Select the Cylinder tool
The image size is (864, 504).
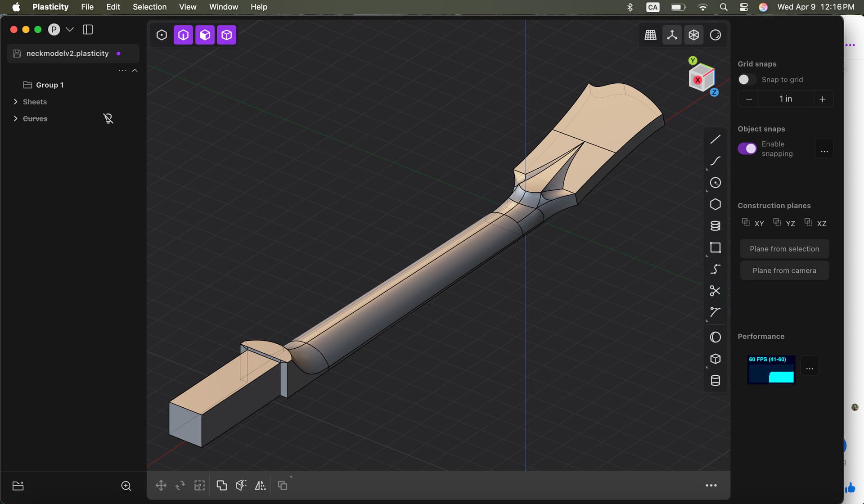(715, 380)
